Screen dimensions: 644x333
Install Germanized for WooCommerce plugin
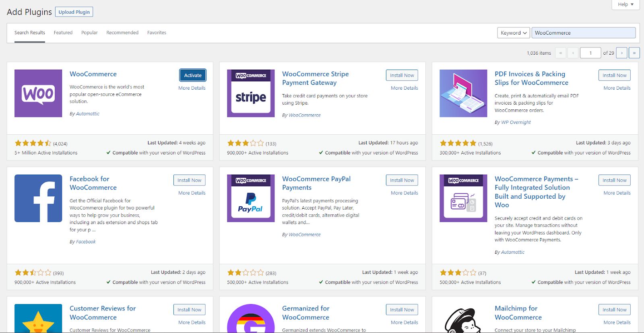tap(402, 310)
